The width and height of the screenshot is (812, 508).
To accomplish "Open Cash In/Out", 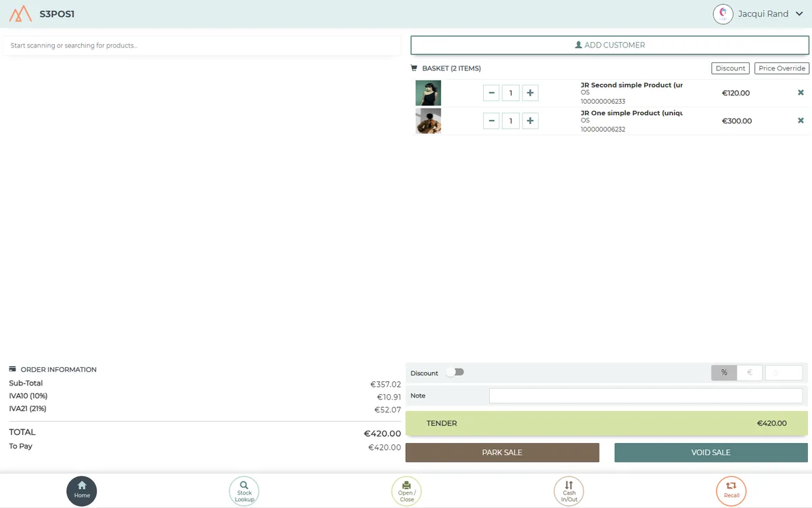I will (x=569, y=491).
